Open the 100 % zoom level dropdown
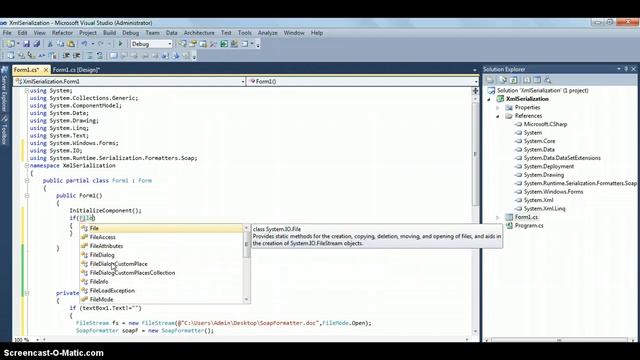 [37, 340]
